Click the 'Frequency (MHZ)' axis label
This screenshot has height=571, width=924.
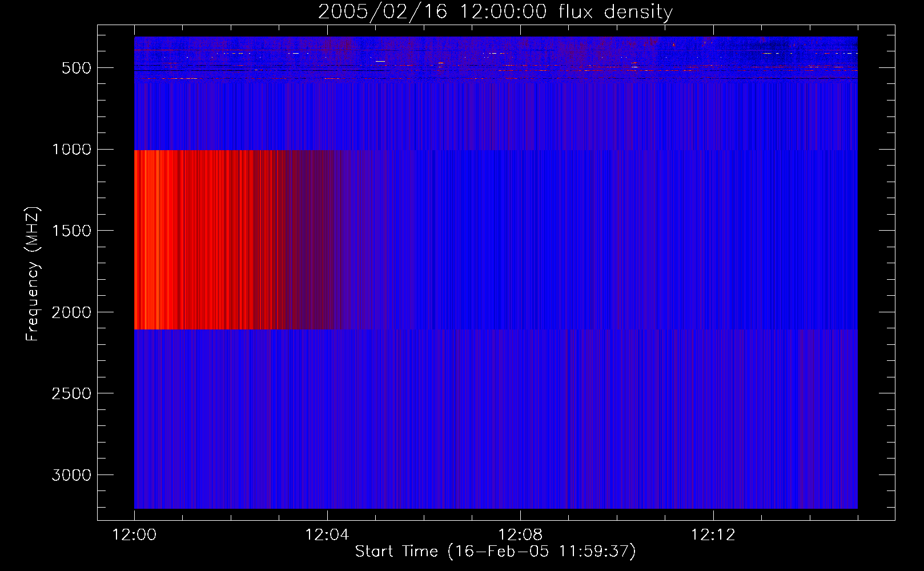[x=33, y=274]
